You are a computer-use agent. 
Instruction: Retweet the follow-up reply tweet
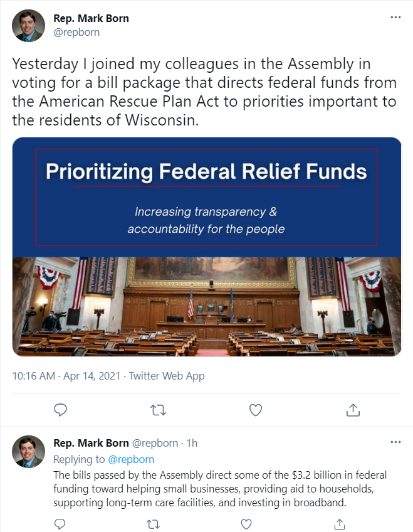coord(153,524)
